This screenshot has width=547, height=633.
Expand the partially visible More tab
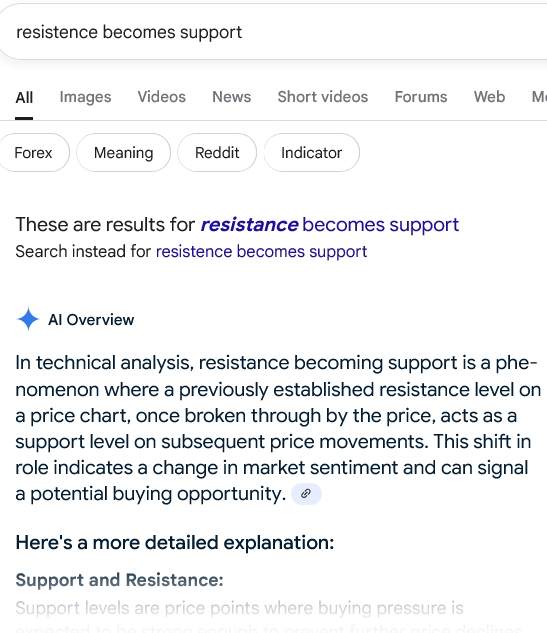coord(539,97)
